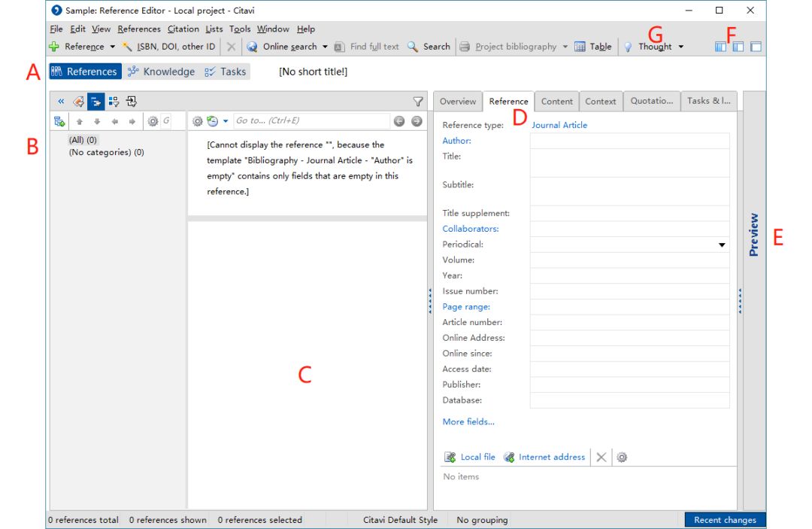Expand the Online search dropdown arrow
The width and height of the screenshot is (812, 529).
pyautogui.click(x=326, y=47)
